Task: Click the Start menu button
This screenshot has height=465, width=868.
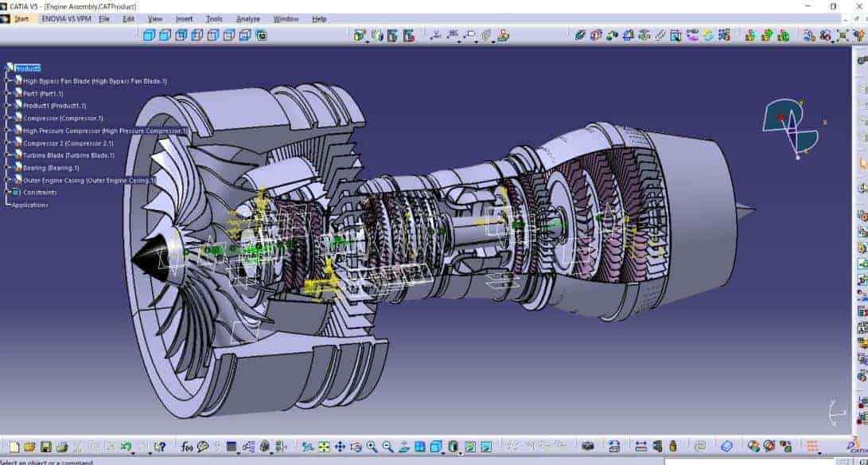Action: tap(21, 18)
